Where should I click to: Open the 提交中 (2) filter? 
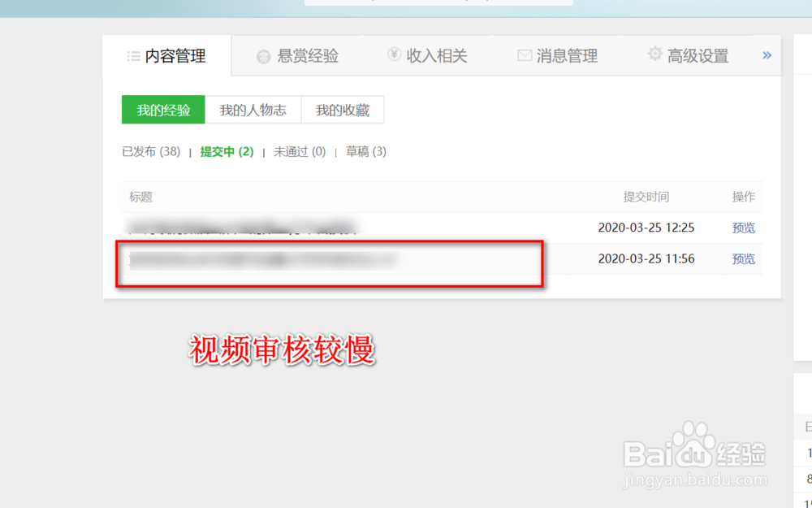[x=226, y=151]
